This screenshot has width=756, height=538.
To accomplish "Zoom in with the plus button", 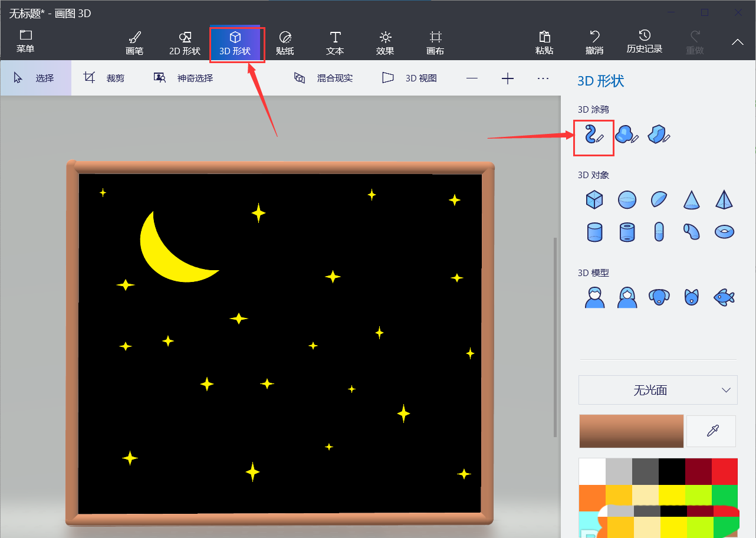I will pos(508,78).
